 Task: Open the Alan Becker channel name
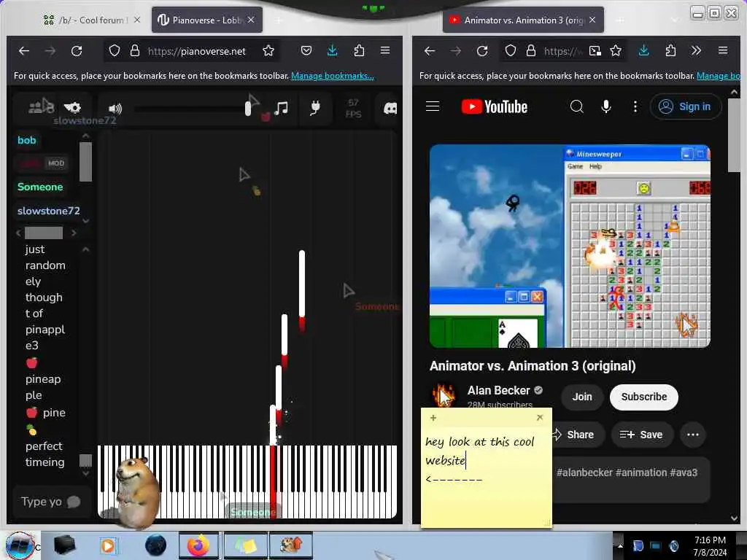pos(498,391)
